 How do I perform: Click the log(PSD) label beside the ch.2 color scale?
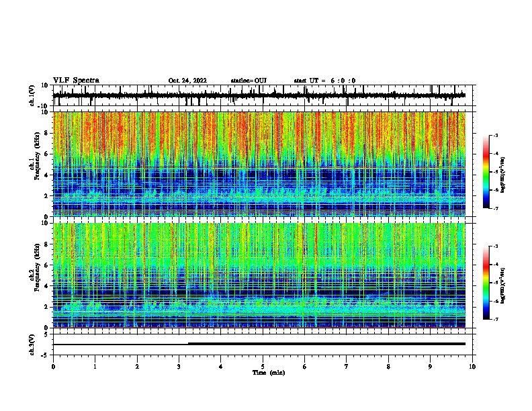coord(503,285)
